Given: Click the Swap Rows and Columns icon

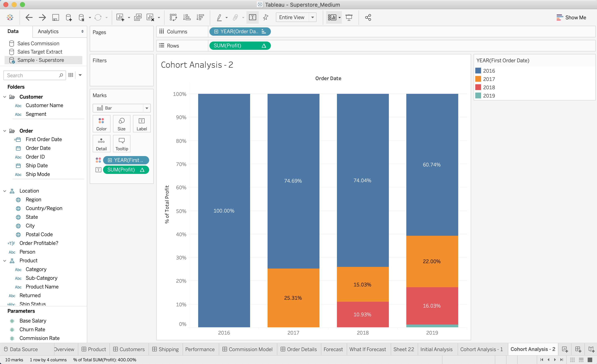Looking at the screenshot, I should pyautogui.click(x=173, y=17).
